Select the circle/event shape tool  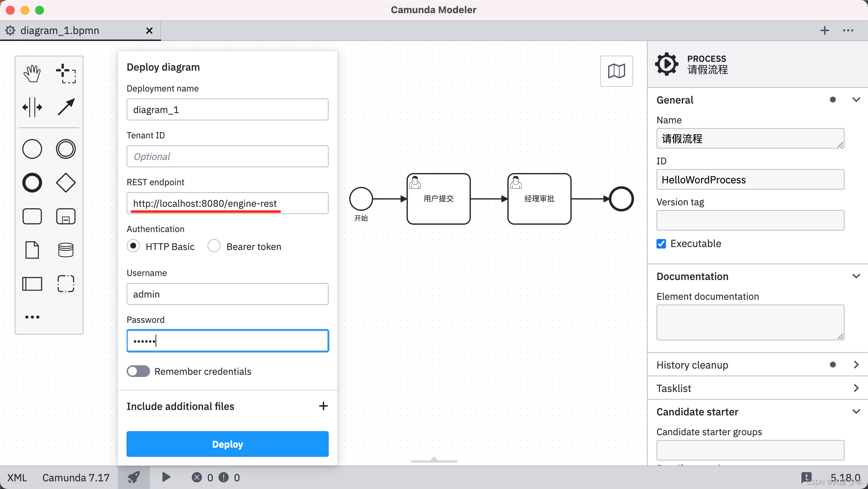coord(32,148)
